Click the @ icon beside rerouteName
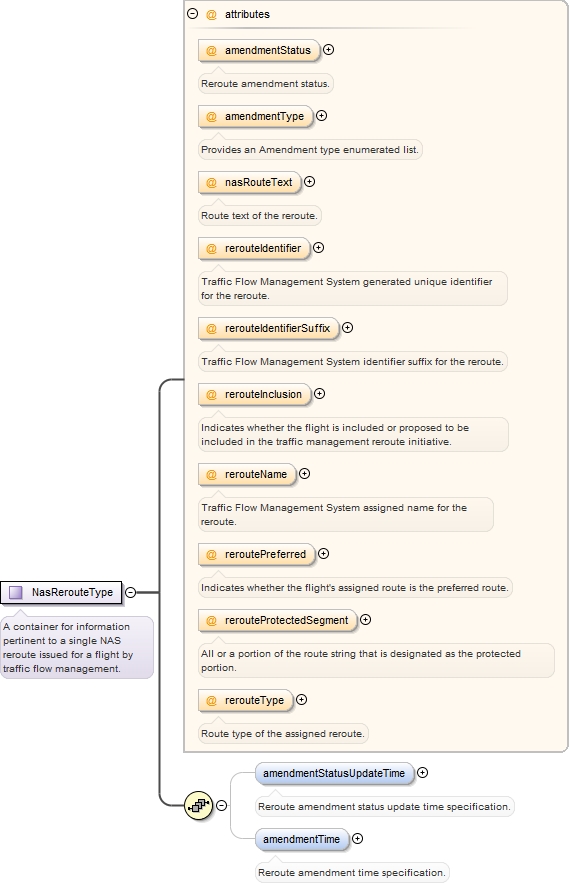This screenshot has height=886, width=570. pyautogui.click(x=211, y=475)
